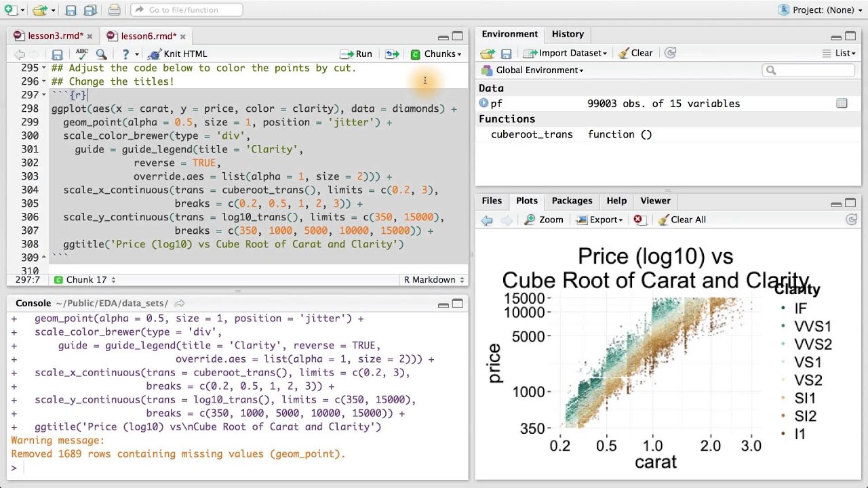Image resolution: width=868 pixels, height=488 pixels.
Task: Switch to the Viewer tab
Action: tap(655, 201)
